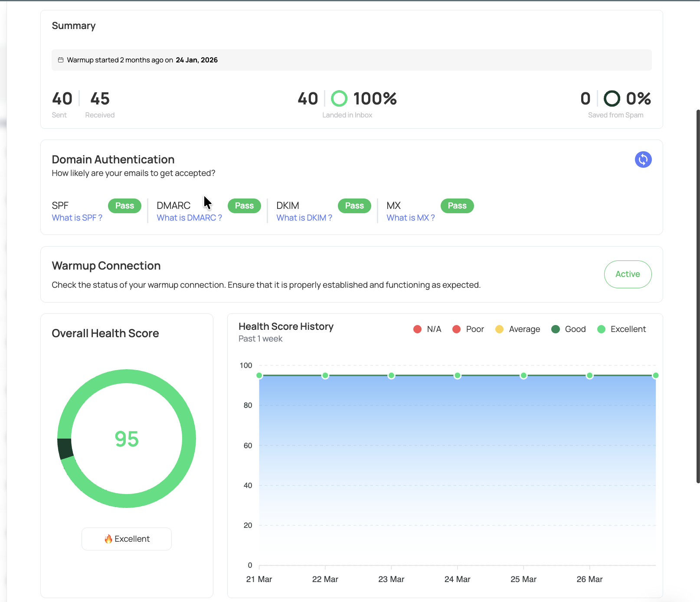Click the Warmup Connection heading
This screenshot has height=602, width=700.
(106, 266)
